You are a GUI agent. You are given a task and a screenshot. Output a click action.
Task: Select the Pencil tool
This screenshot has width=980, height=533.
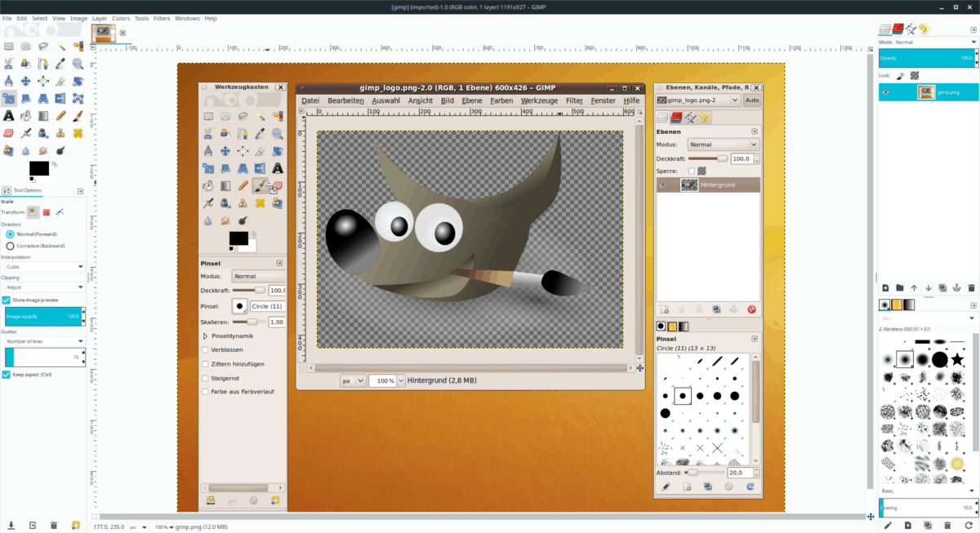coord(242,184)
